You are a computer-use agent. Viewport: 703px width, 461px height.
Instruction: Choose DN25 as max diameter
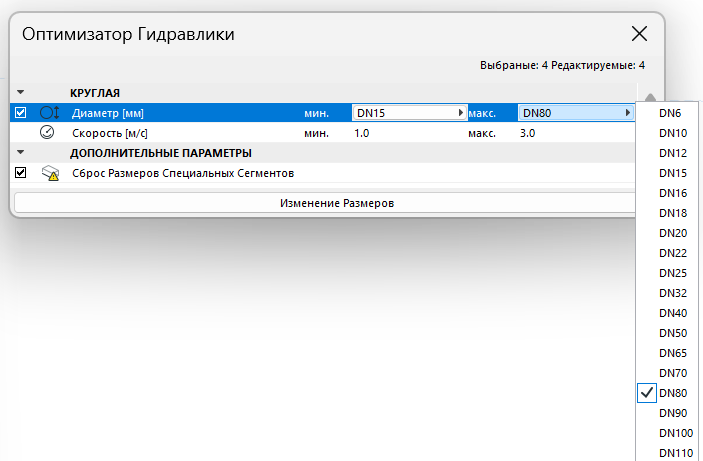click(667, 273)
